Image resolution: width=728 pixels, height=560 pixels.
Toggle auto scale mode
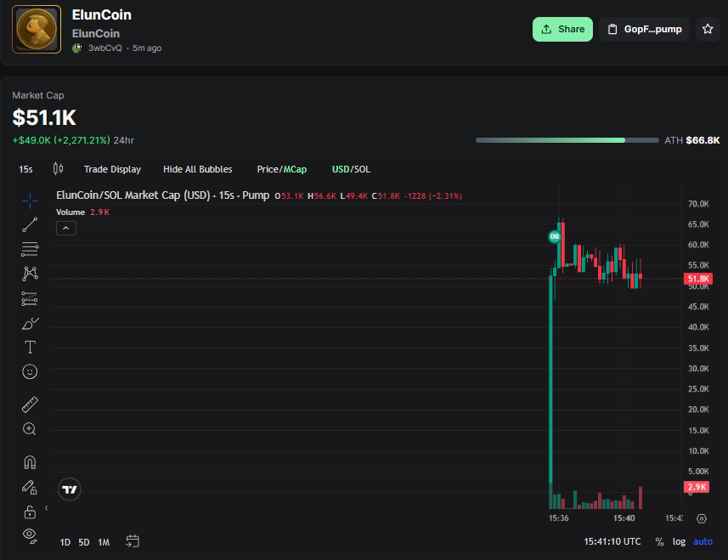[x=703, y=541]
